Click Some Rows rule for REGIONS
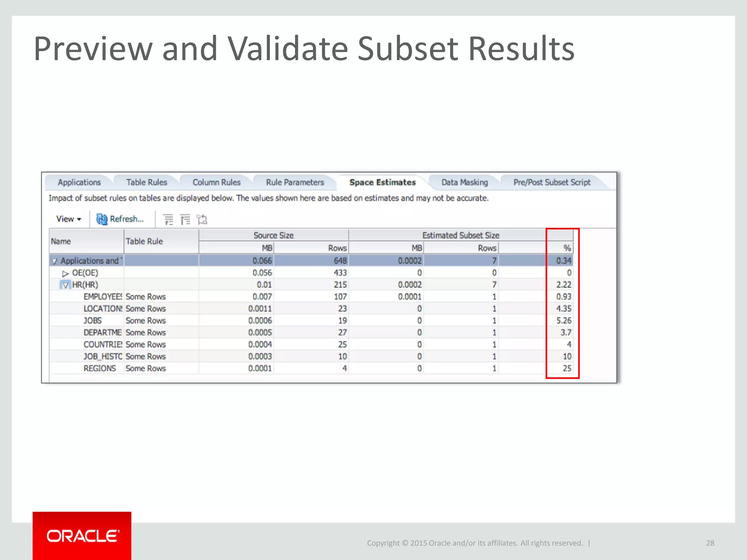The width and height of the screenshot is (747, 560). click(x=146, y=369)
